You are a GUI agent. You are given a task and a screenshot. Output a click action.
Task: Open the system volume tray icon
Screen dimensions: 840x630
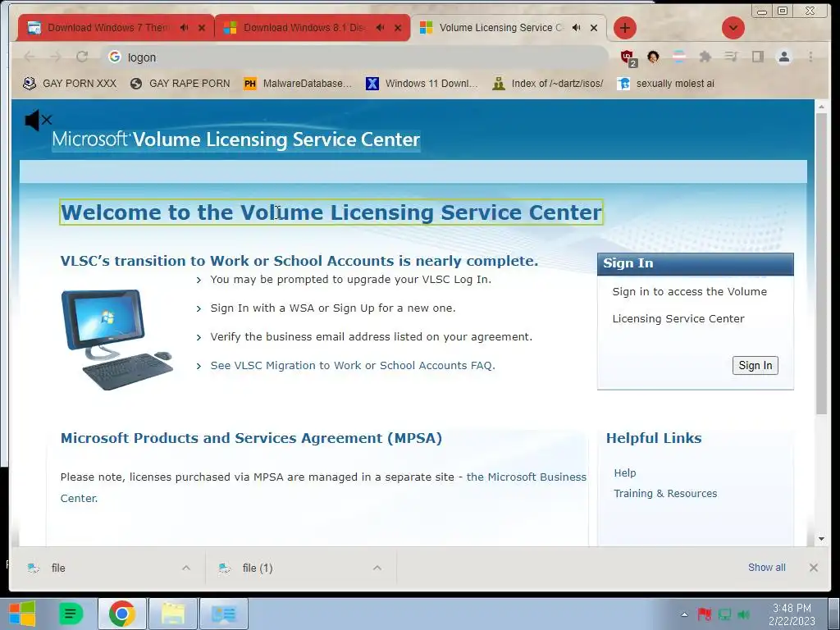point(743,614)
